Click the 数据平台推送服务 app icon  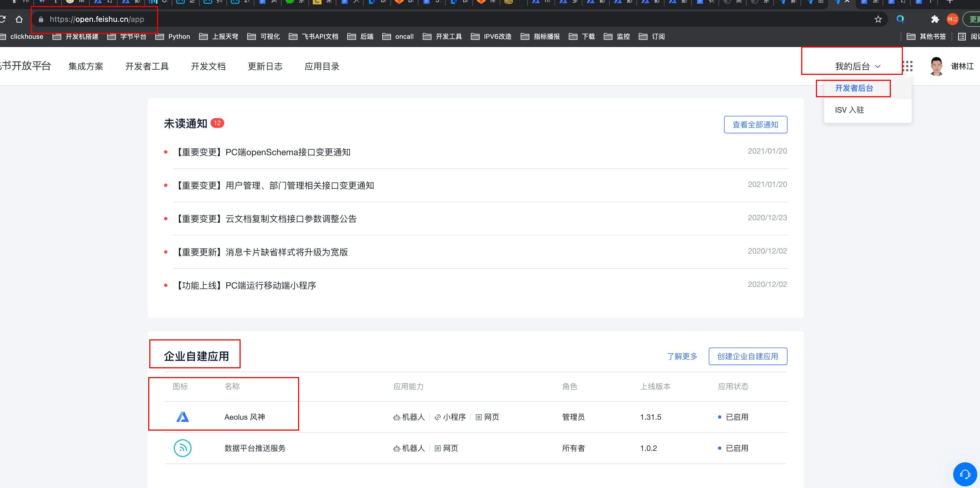pyautogui.click(x=183, y=448)
